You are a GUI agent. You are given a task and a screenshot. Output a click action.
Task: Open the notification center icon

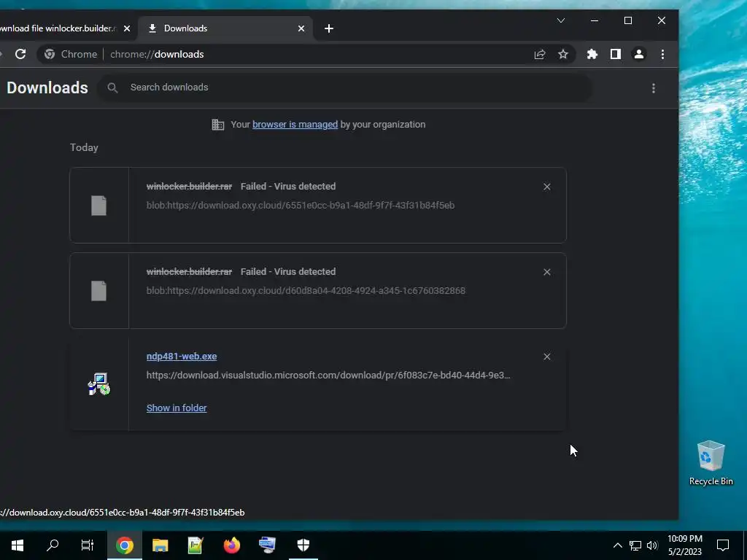coord(723,545)
